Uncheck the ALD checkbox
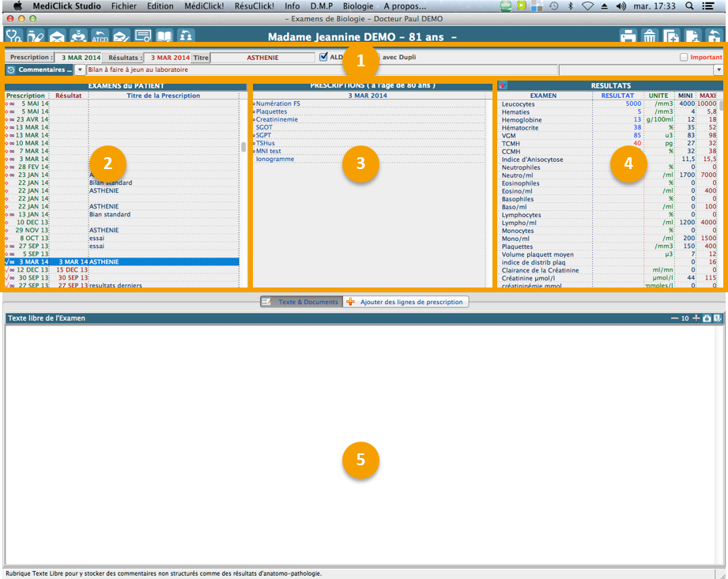Screen dimensions: 728x579 point(323,57)
